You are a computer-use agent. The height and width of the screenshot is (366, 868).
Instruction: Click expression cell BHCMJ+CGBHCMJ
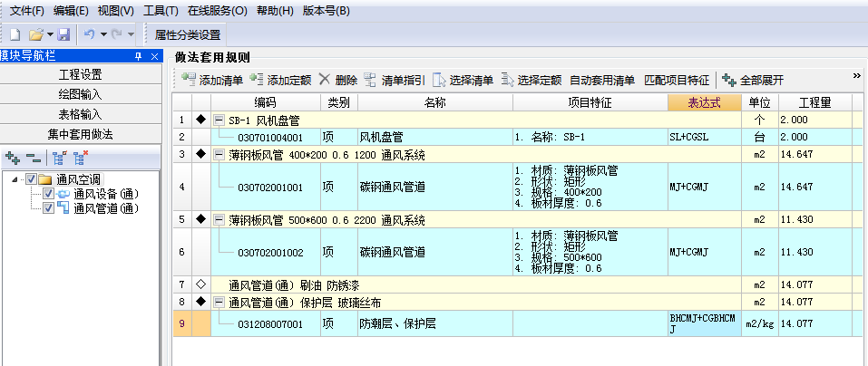pos(704,323)
